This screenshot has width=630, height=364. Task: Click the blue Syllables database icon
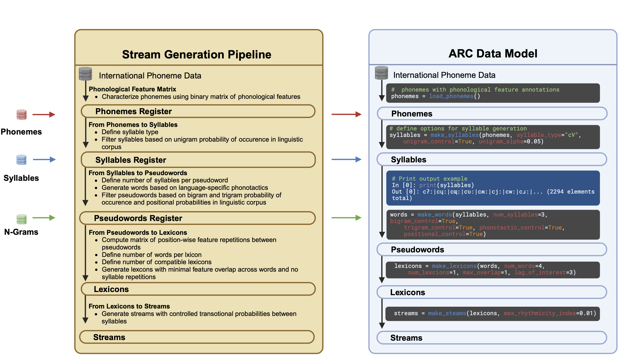click(22, 160)
